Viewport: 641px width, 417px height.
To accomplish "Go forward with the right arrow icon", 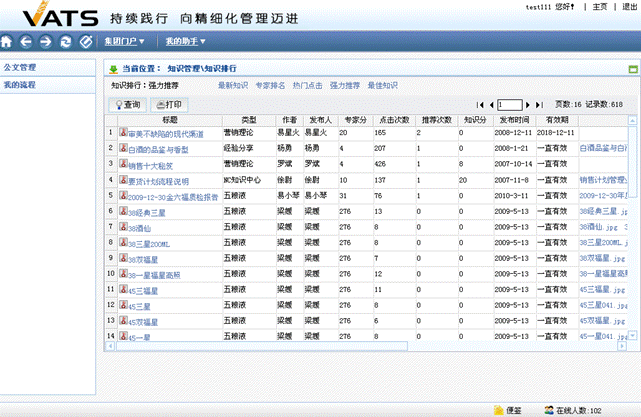I will pyautogui.click(x=46, y=42).
